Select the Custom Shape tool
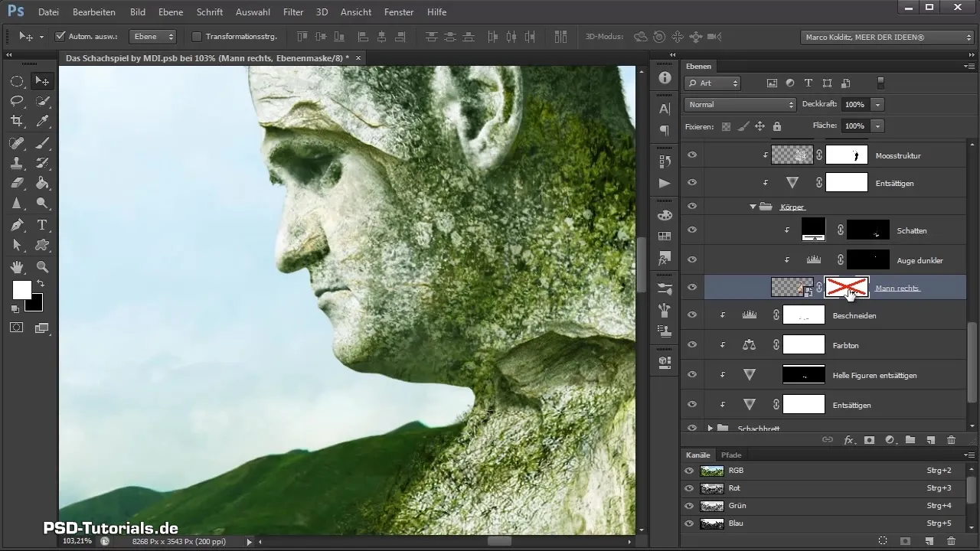This screenshot has width=980, height=551. point(43,245)
